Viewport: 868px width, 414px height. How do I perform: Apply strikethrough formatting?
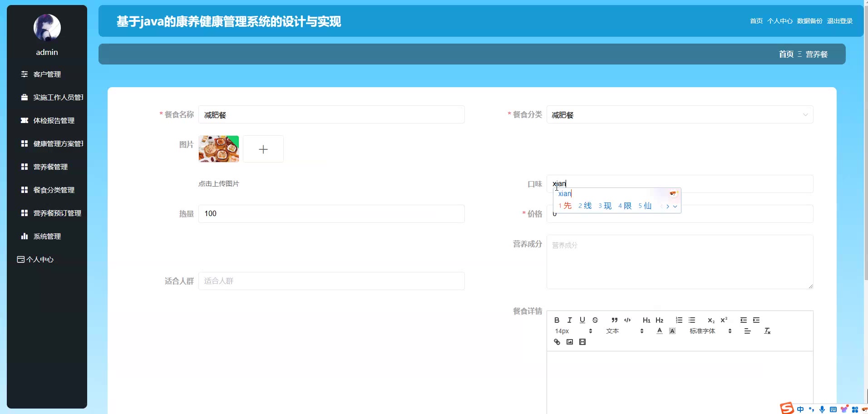tap(595, 320)
